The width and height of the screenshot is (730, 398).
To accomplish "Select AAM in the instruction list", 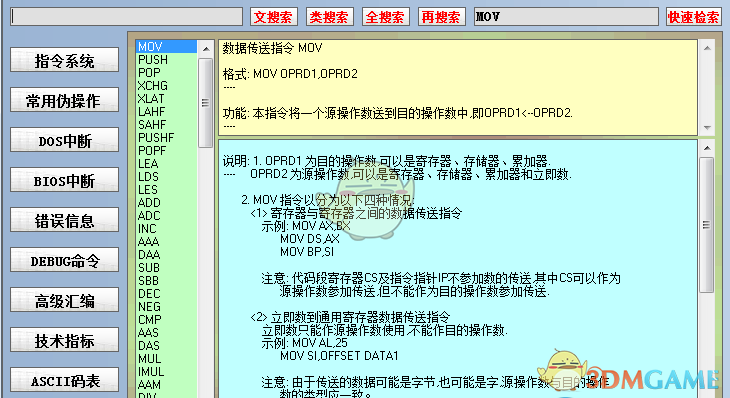I will tap(166, 385).
